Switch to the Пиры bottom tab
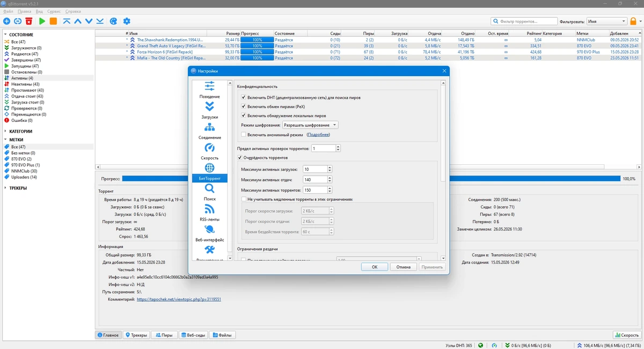Viewport: 644px width, 349px height. tap(164, 335)
